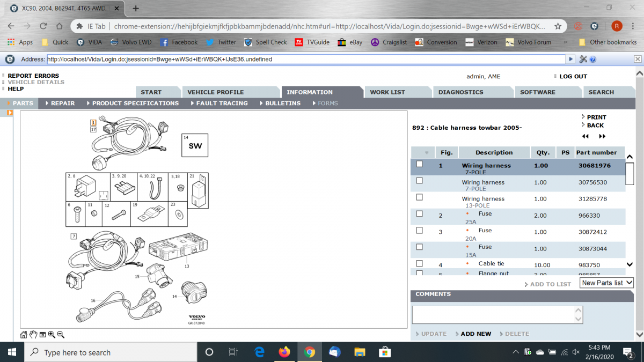Open the FAULT TRACING submenu
Image resolution: width=644 pixels, height=362 pixels.
tap(222, 103)
